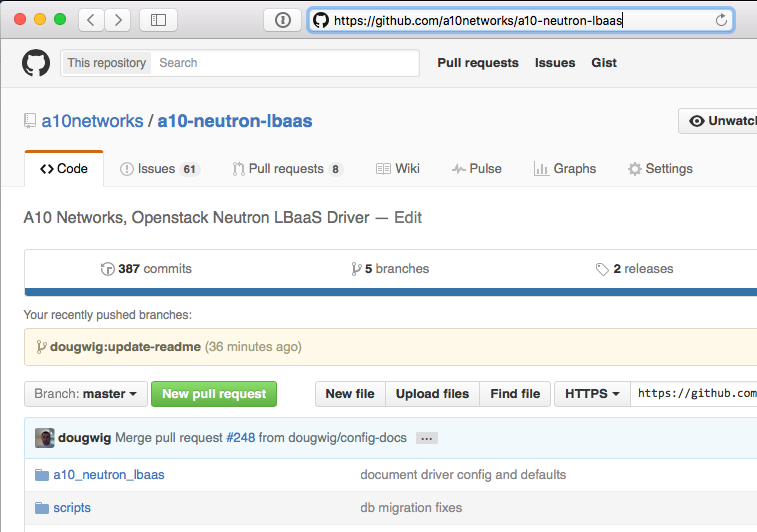Screen dimensions: 757x532
Task: Click the a10_neutron_lbaas folder icon
Action: [42, 475]
